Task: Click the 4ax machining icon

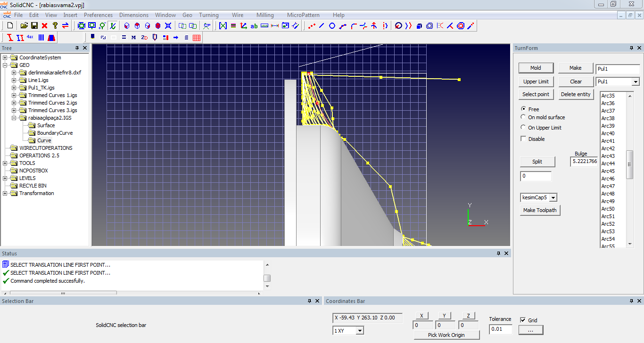Action: point(30,37)
